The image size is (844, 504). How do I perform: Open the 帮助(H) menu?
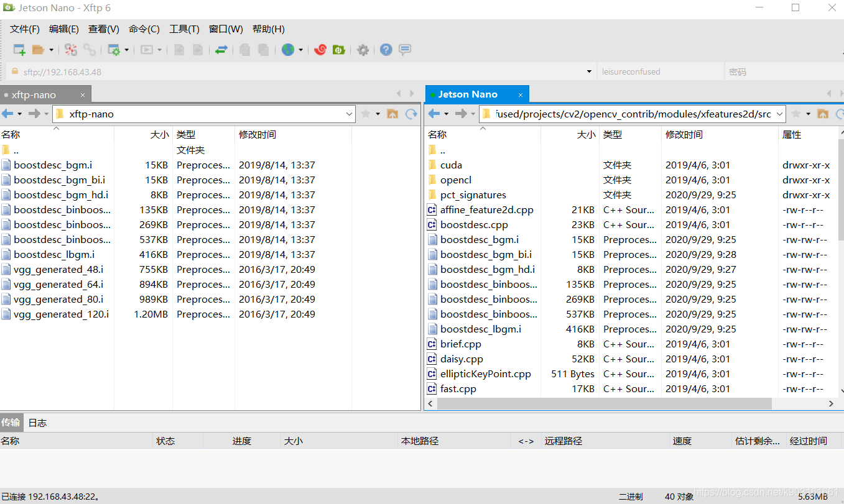(x=269, y=29)
